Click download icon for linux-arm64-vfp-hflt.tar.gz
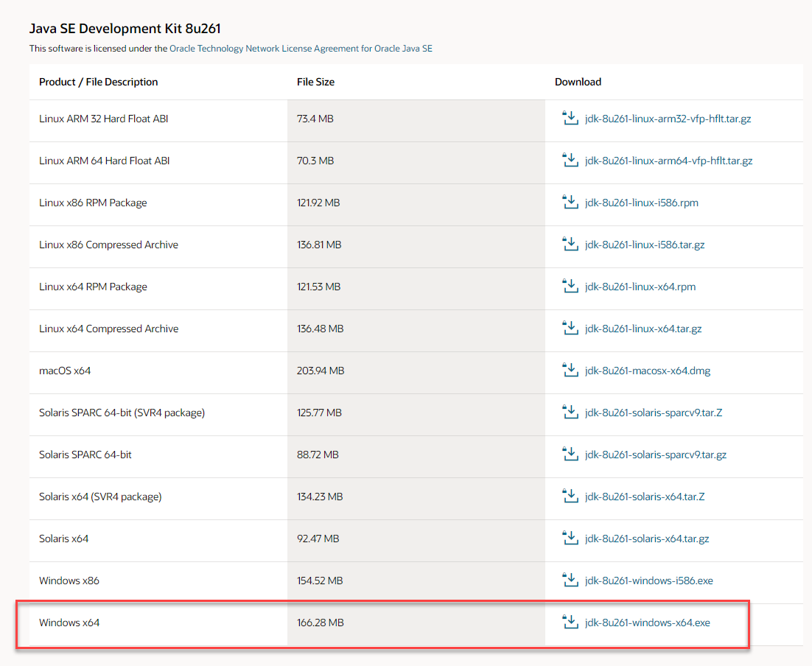The width and height of the screenshot is (812, 666). [570, 160]
